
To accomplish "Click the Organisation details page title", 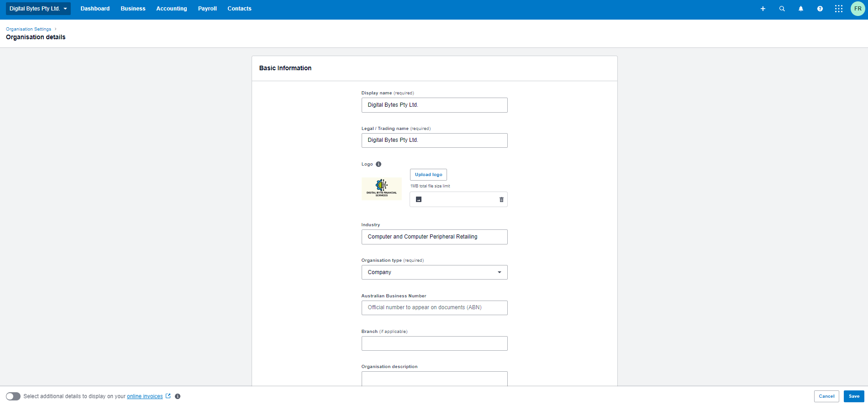I will (x=36, y=37).
